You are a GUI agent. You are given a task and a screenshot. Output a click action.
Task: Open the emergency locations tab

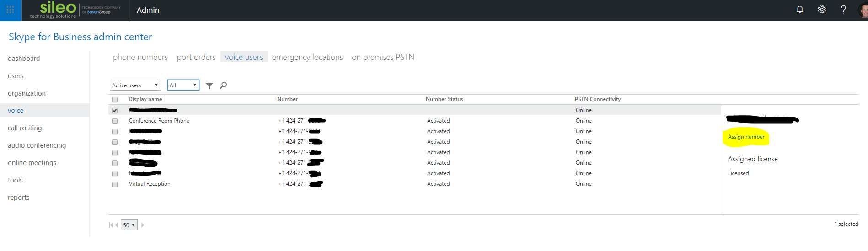[307, 57]
